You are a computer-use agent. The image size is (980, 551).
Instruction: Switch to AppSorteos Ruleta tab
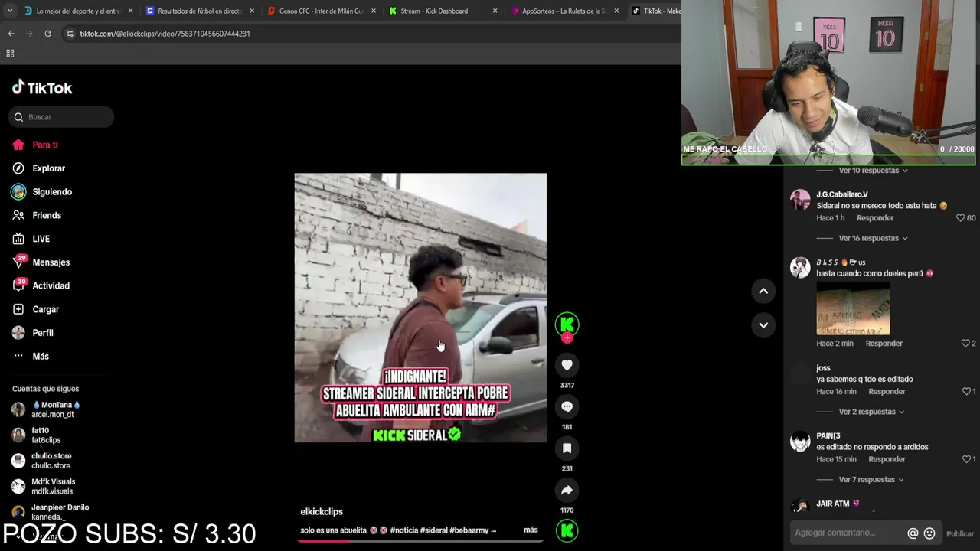(564, 11)
